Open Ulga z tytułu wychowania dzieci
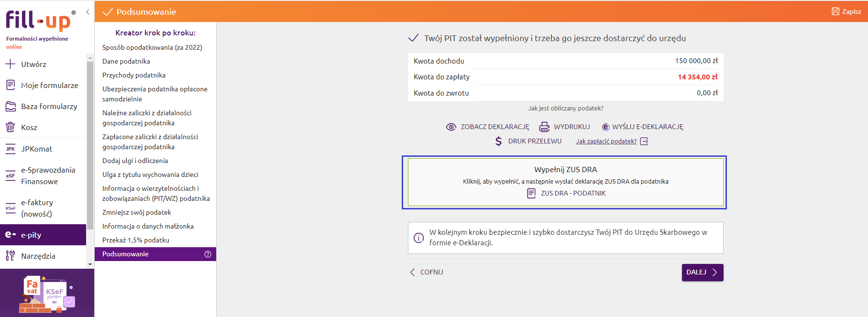868x317 pixels. click(150, 175)
